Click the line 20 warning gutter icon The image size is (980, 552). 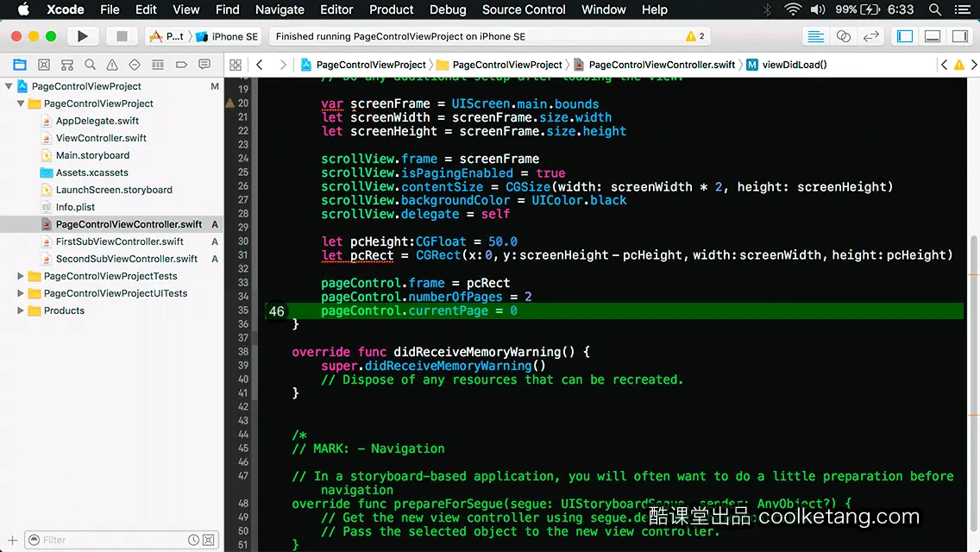pos(229,103)
